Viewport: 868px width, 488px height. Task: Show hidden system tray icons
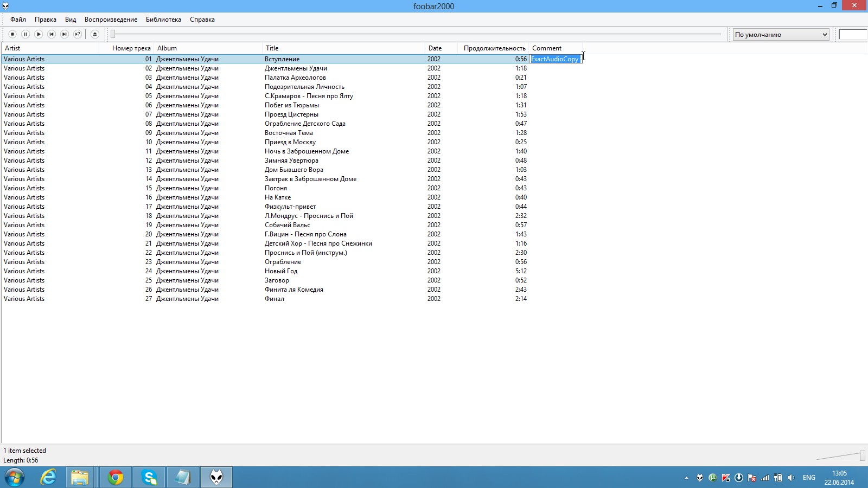pos(686,478)
